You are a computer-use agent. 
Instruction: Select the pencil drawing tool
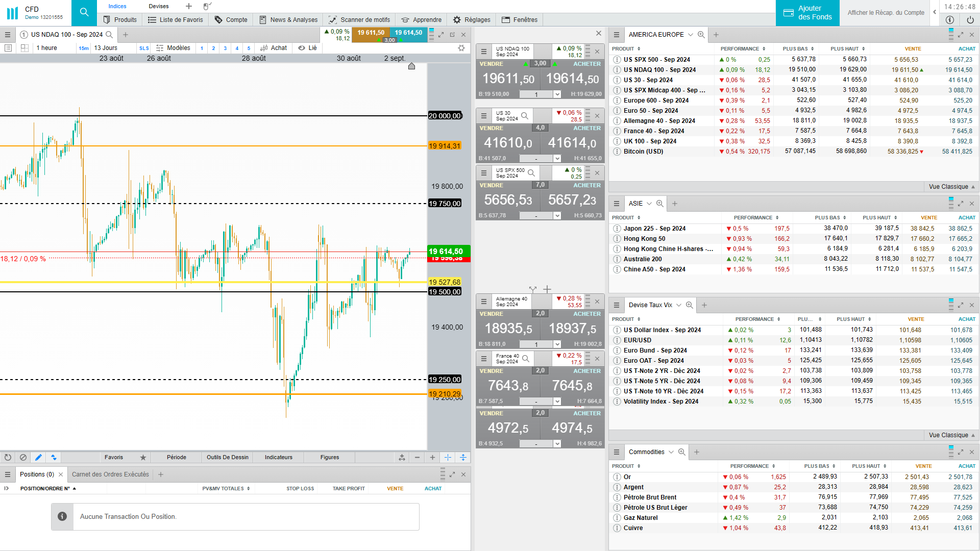tap(38, 457)
